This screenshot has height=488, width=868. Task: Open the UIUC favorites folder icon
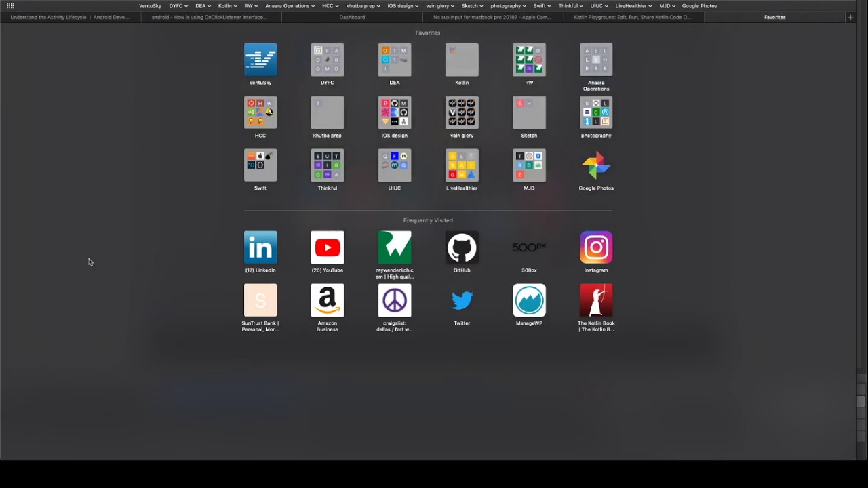(395, 165)
